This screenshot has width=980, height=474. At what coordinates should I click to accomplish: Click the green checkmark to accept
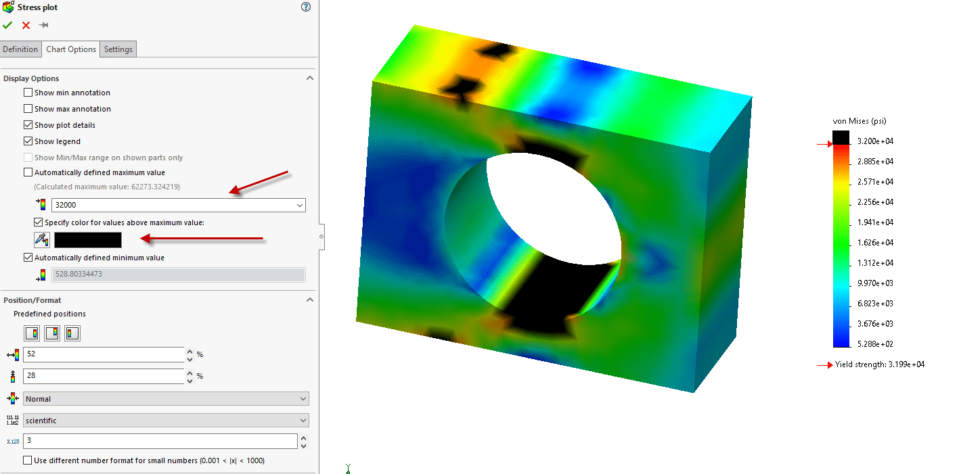tap(7, 25)
